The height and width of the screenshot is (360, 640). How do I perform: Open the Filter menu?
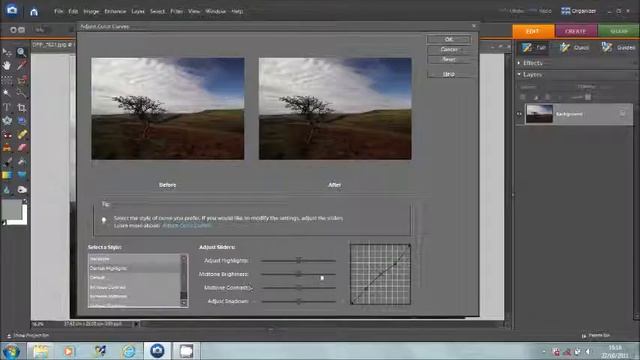[x=176, y=11]
